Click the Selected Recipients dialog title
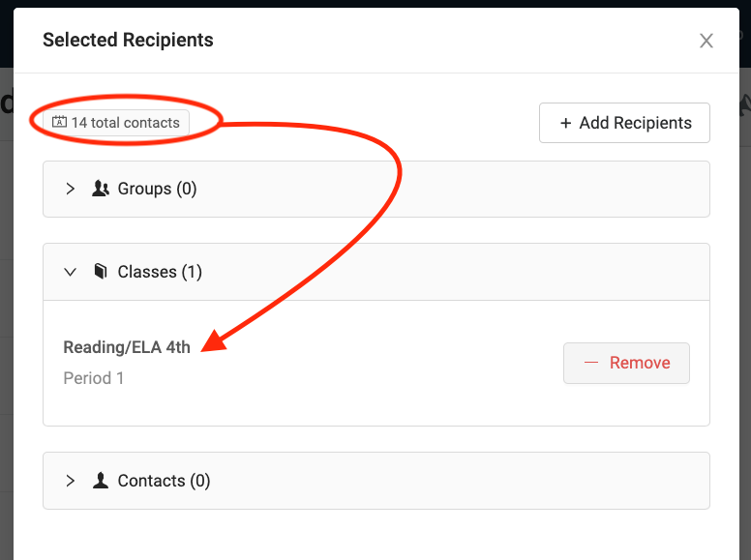The height and width of the screenshot is (560, 751). [128, 40]
